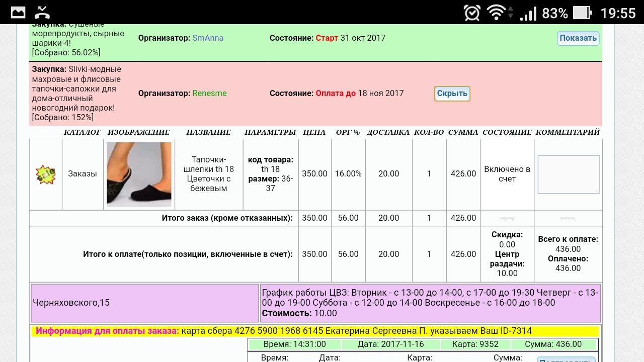
Task: Select product name Тапочки-шлепки th 18
Action: [209, 174]
